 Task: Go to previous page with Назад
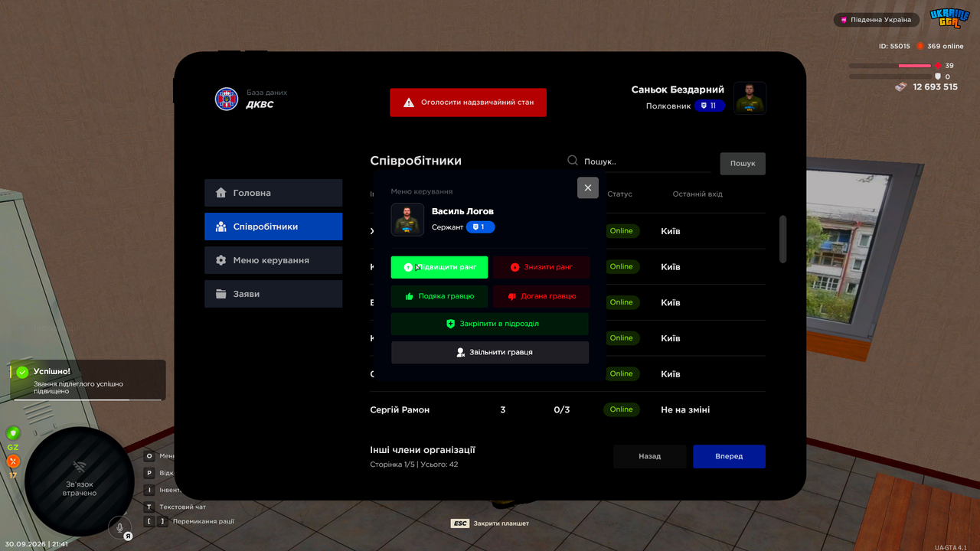tap(650, 456)
